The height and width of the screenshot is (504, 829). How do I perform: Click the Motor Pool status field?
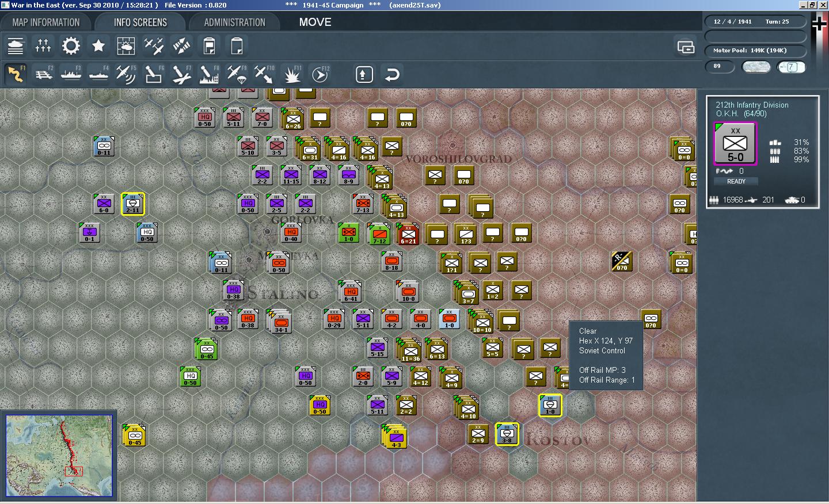click(x=755, y=51)
